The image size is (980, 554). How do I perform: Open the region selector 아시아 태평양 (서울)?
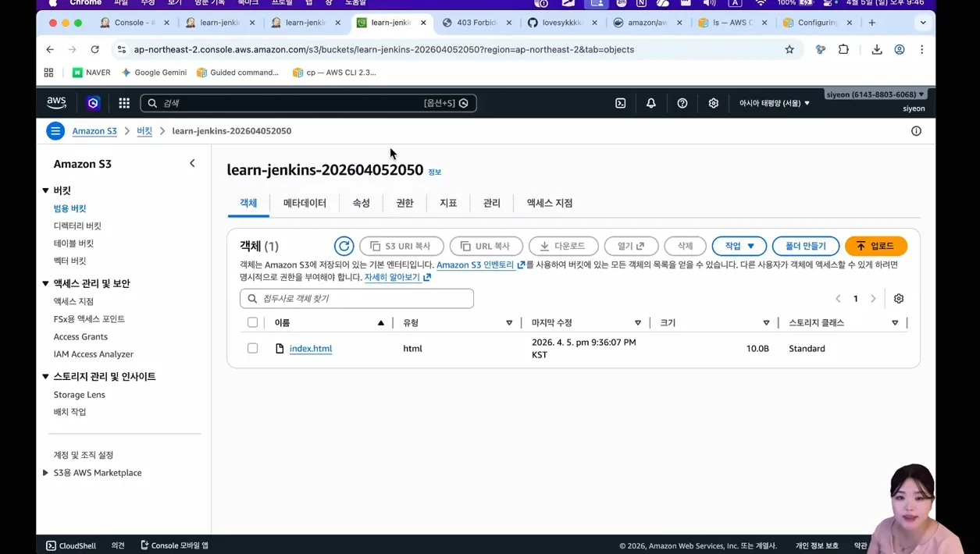coord(775,103)
